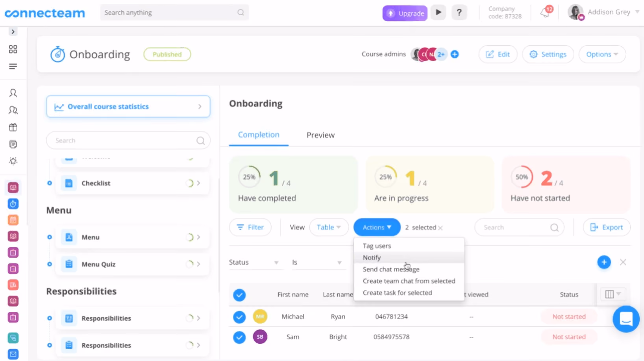Toggle the Actions dropdown
The height and width of the screenshot is (361, 644).
pyautogui.click(x=377, y=227)
